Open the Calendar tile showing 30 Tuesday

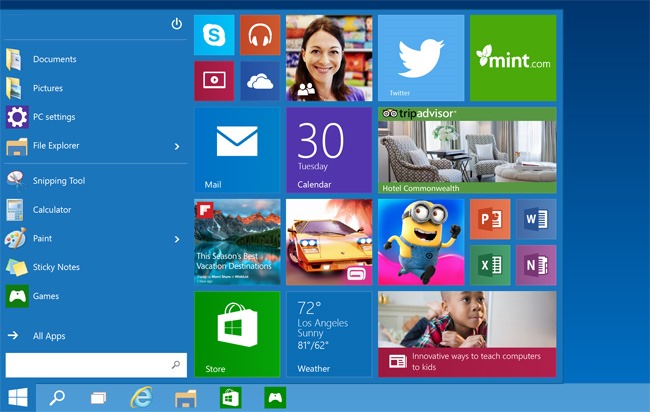click(329, 150)
